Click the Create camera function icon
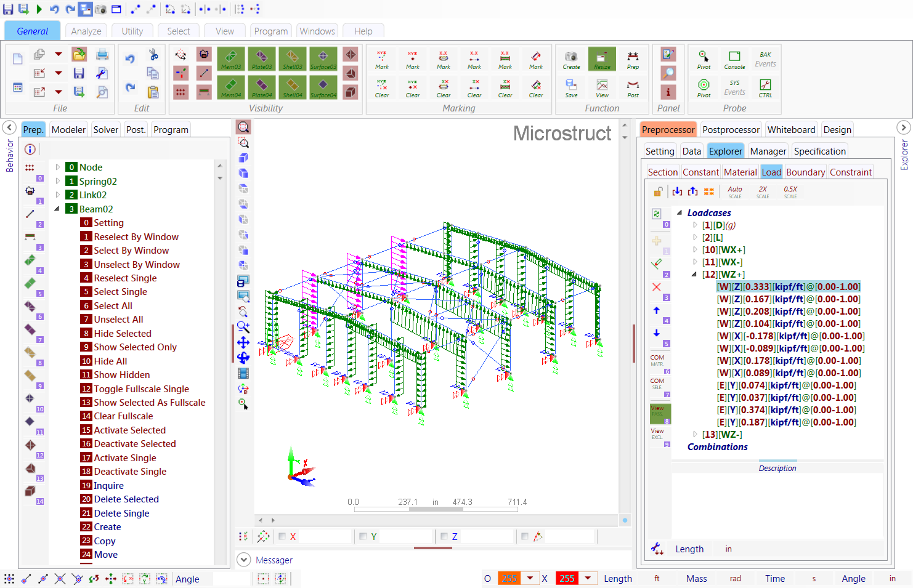Viewport: 913px width, 588px height. [571, 59]
